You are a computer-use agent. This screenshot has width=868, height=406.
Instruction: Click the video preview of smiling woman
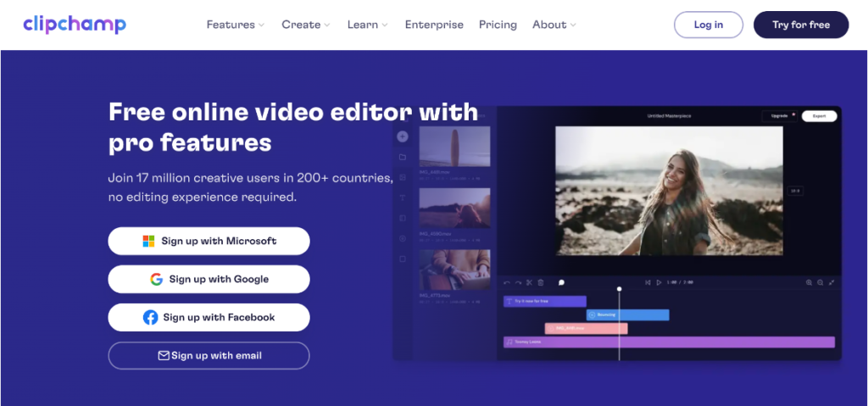coord(670,191)
